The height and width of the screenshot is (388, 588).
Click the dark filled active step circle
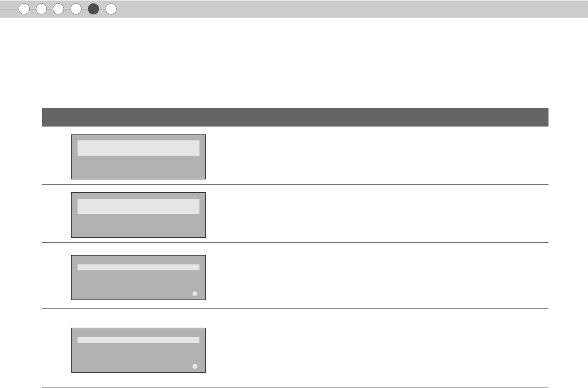click(x=93, y=9)
